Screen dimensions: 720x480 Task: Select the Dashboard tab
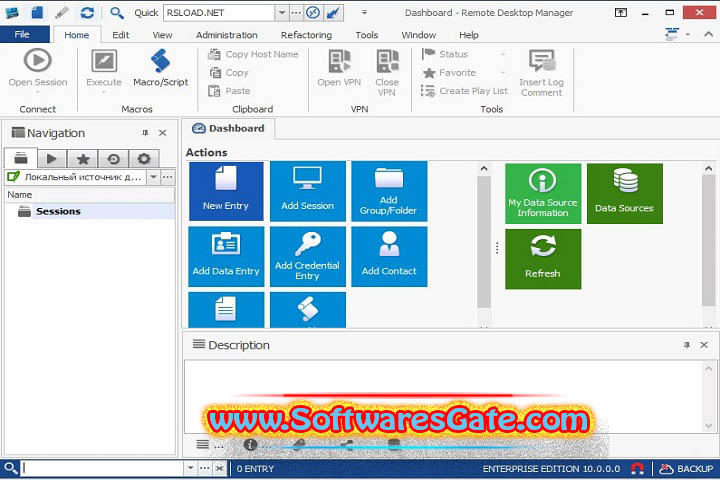(x=229, y=129)
